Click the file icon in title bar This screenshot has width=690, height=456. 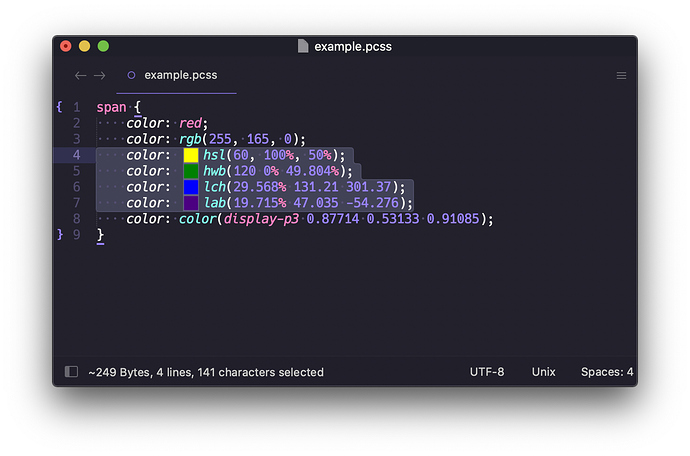coord(303,46)
